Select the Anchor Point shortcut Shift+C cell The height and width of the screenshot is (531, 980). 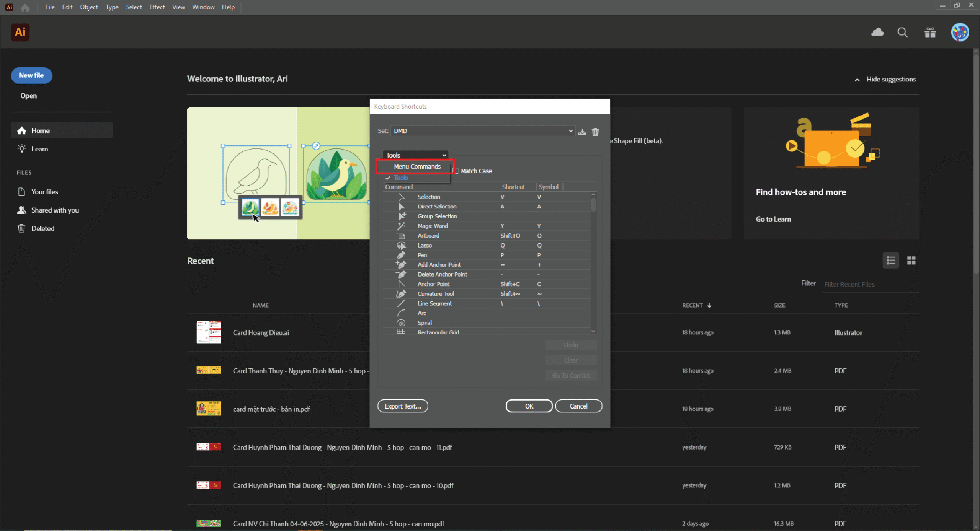coord(510,284)
